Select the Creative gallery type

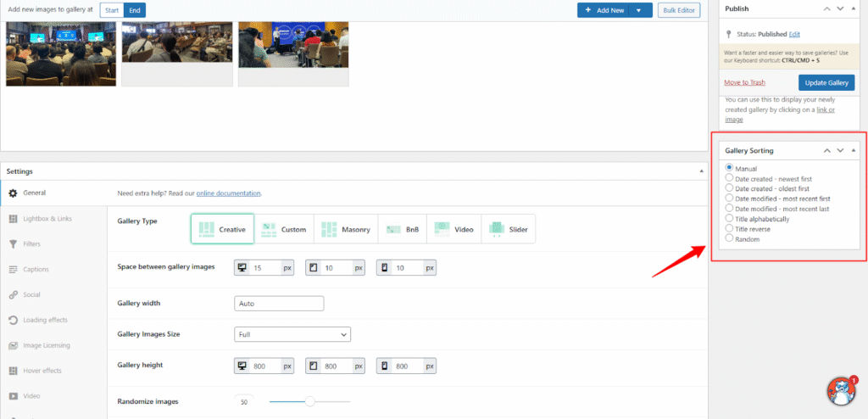tap(223, 229)
